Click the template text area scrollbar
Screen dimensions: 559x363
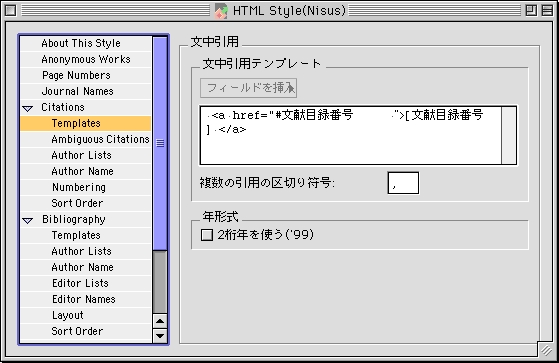[509, 136]
